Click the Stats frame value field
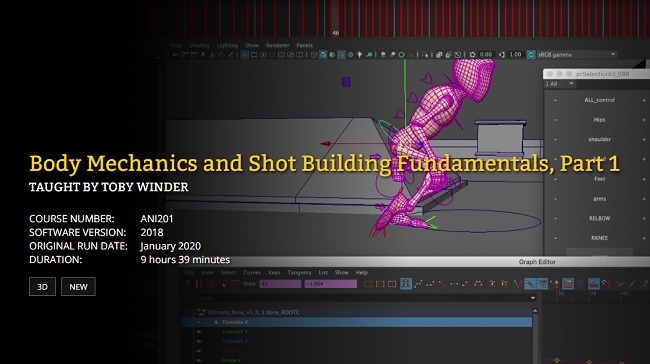 tap(280, 284)
